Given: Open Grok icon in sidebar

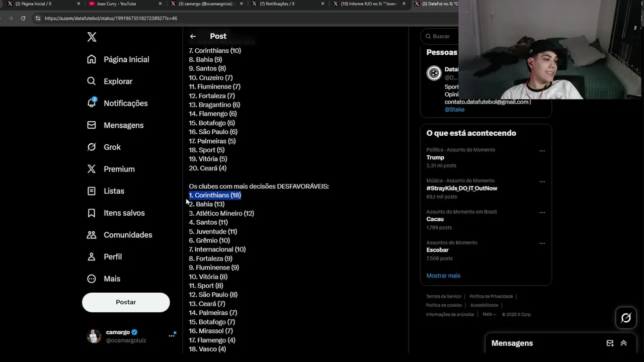Looking at the screenshot, I should tap(91, 147).
